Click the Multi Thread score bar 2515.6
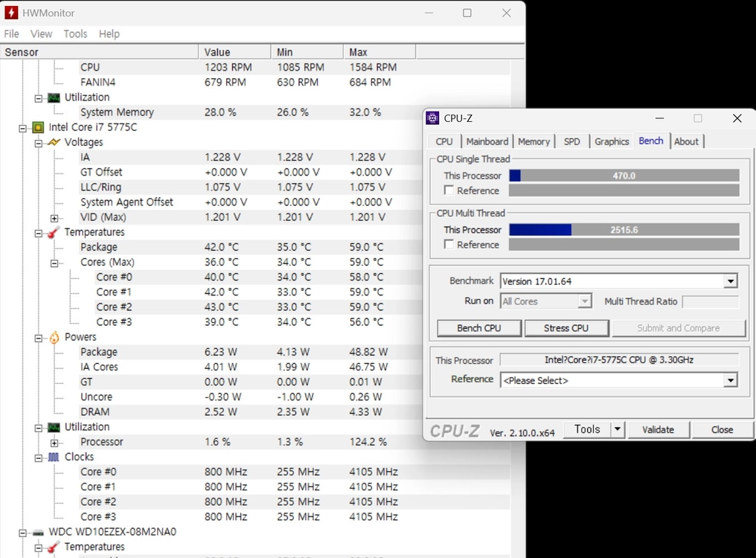The image size is (756, 558). pyautogui.click(x=624, y=230)
